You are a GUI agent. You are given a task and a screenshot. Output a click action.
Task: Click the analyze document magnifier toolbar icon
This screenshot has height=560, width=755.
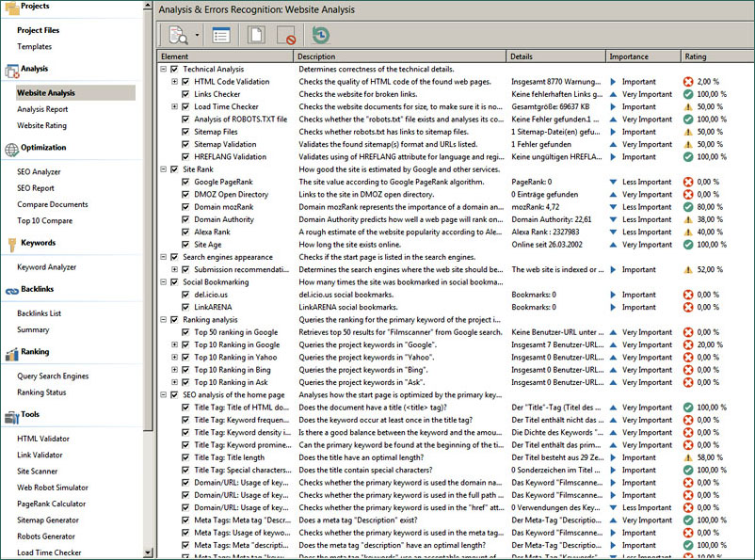pos(178,35)
